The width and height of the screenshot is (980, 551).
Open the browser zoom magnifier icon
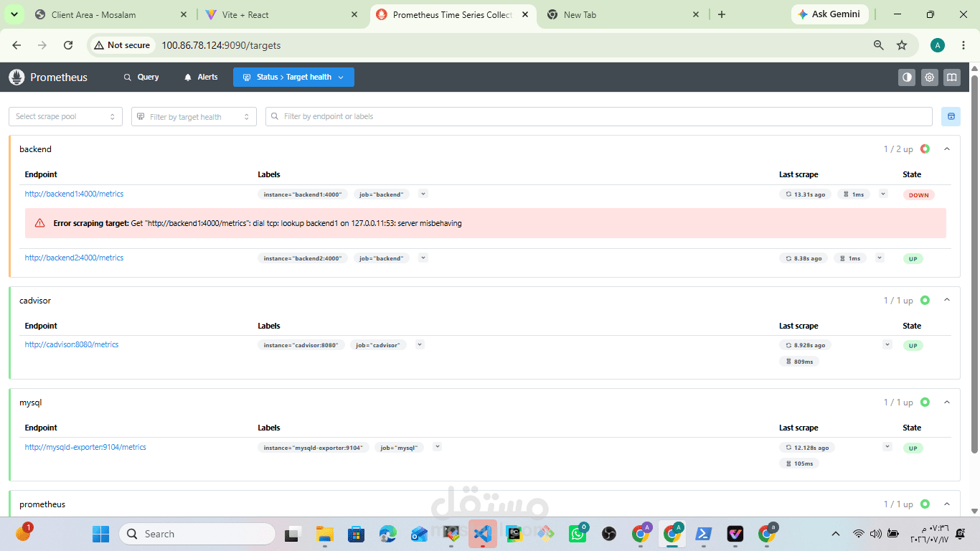pyautogui.click(x=879, y=45)
